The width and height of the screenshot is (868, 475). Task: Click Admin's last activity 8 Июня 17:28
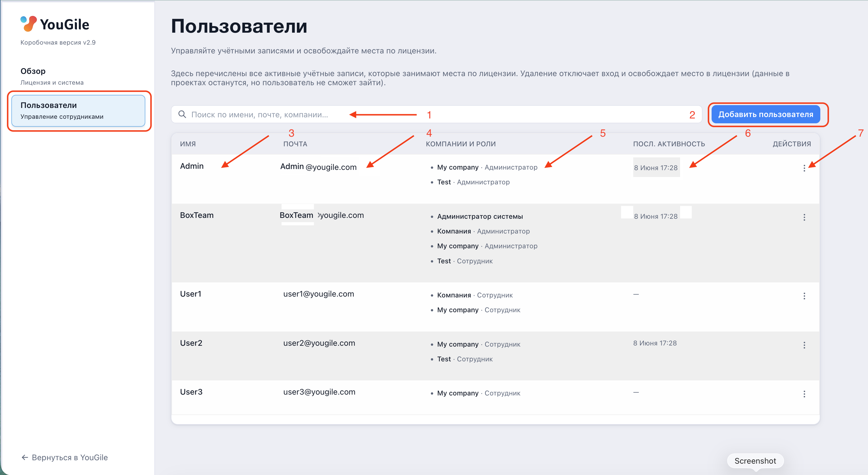[656, 168]
